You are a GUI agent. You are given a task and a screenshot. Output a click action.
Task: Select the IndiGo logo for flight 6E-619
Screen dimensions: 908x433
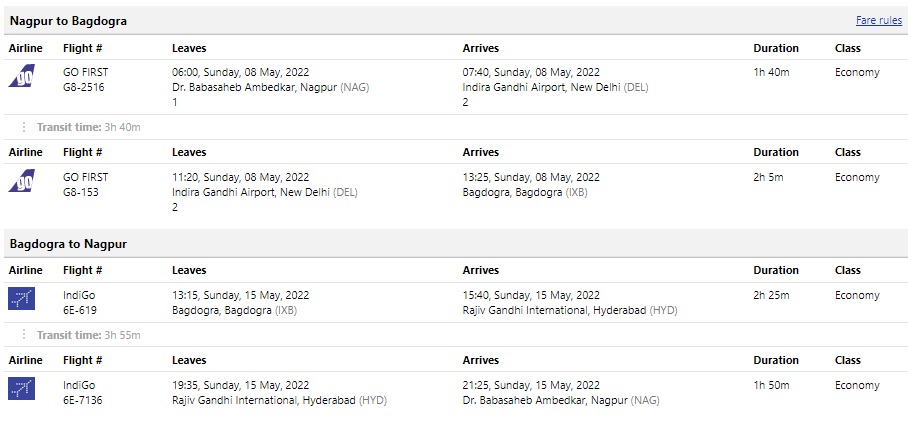pyautogui.click(x=22, y=298)
